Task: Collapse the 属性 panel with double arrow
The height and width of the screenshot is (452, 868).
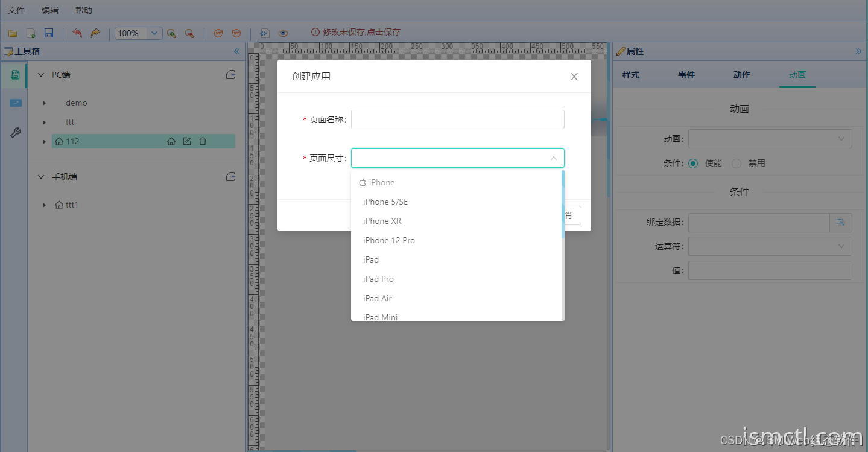Action: pos(858,51)
